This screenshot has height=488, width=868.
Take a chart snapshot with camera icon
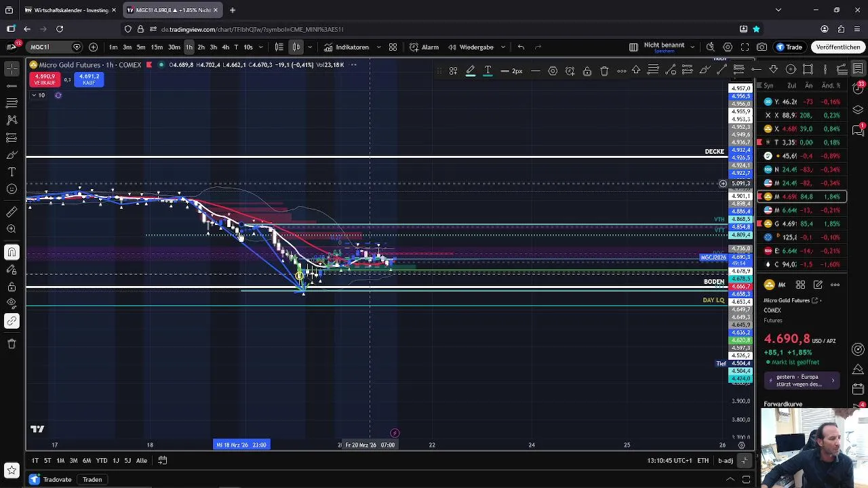coord(762,47)
